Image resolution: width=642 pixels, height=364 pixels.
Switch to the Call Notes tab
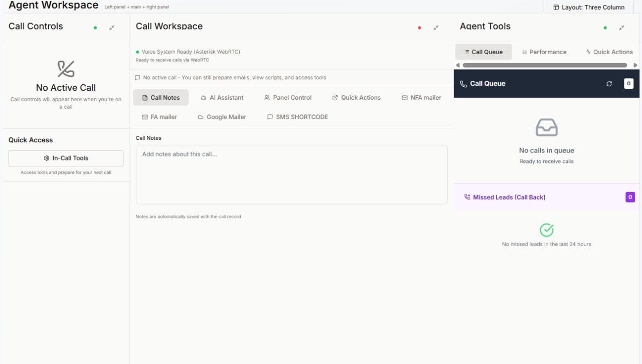tap(160, 98)
